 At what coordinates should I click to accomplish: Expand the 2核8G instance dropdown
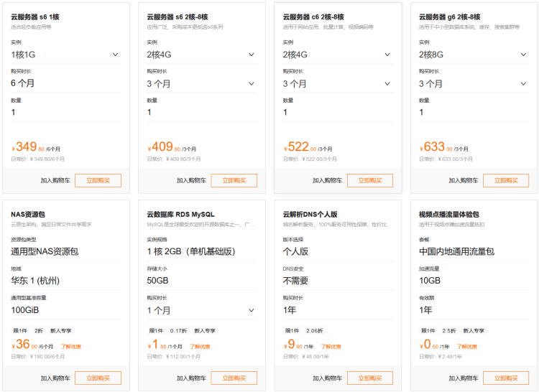tap(474, 55)
